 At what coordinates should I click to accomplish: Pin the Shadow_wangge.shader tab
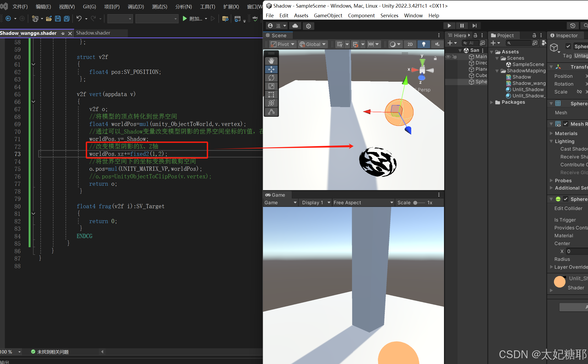tap(63, 33)
